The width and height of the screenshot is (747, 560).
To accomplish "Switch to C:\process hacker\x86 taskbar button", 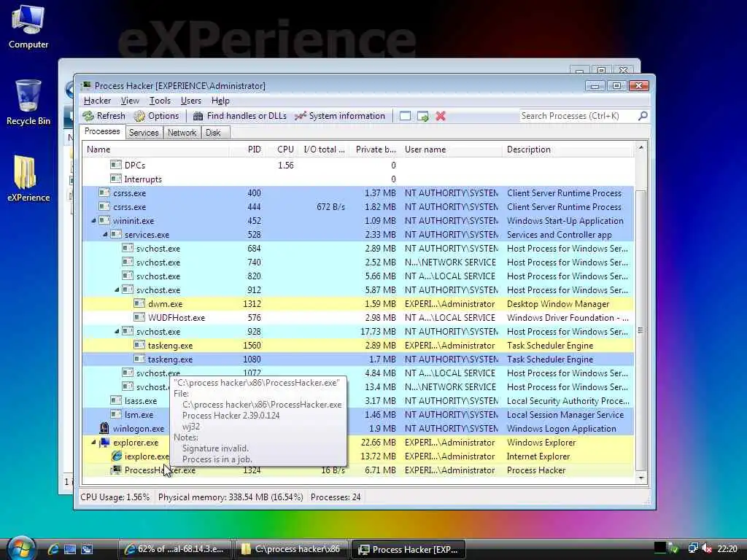I will click(291, 549).
